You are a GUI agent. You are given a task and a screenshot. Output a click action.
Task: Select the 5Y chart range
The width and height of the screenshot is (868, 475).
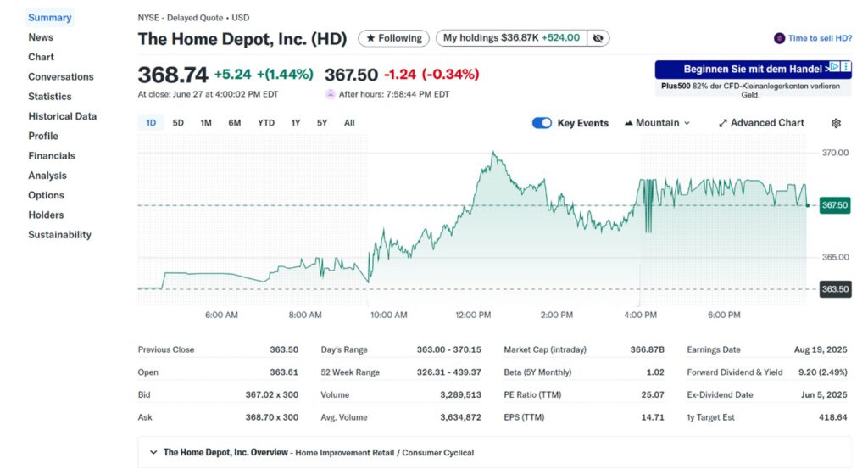322,123
